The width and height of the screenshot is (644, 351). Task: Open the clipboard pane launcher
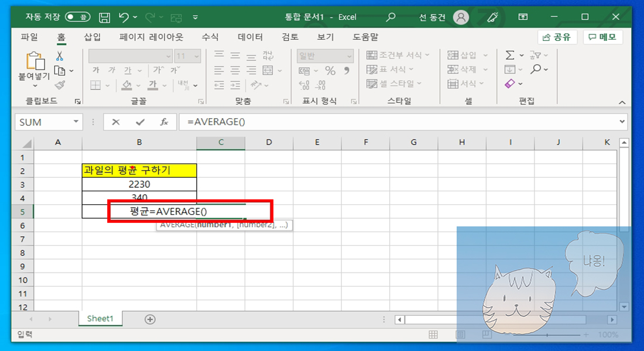click(78, 101)
